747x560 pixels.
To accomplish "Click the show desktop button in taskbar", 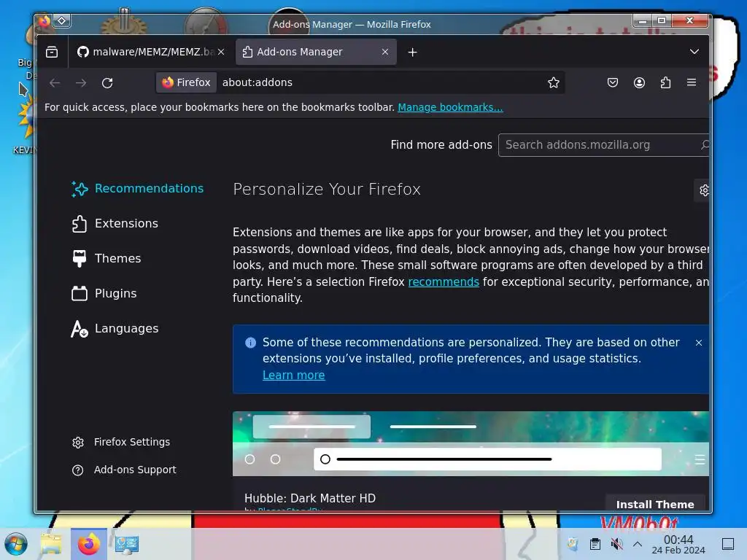I will (728, 544).
